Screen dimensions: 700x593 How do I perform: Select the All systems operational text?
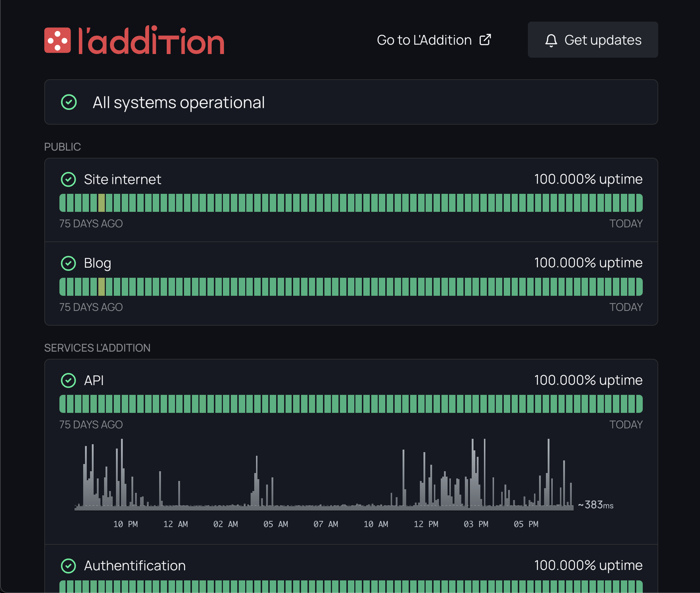click(179, 103)
